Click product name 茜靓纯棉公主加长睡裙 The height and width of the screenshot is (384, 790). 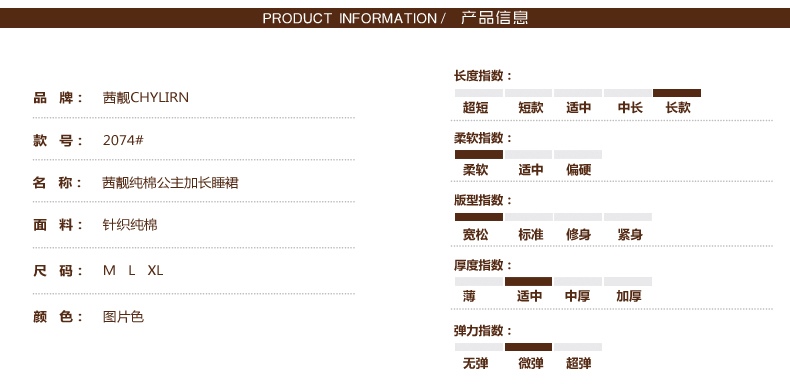pos(170,182)
